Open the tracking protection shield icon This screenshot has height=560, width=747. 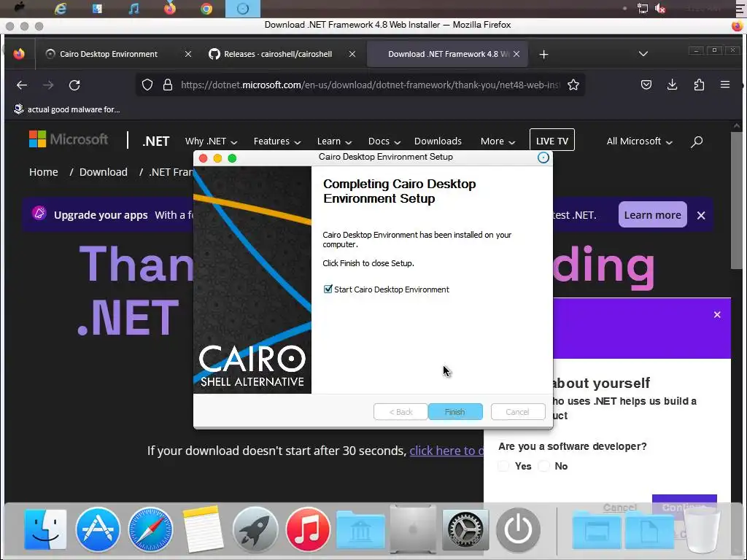[147, 85]
